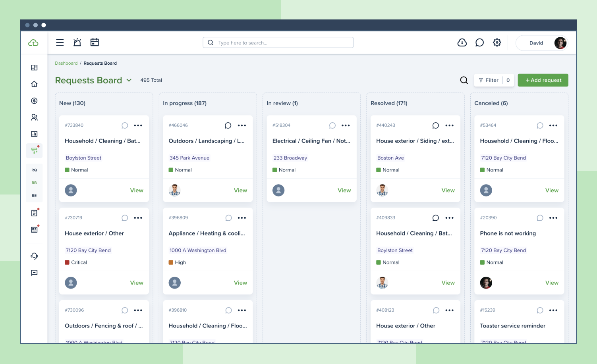
Task: Click View on request #20390
Action: point(552,283)
